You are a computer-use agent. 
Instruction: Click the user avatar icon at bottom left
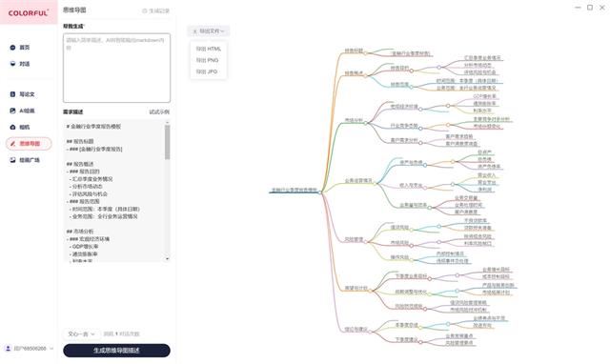pos(8,349)
